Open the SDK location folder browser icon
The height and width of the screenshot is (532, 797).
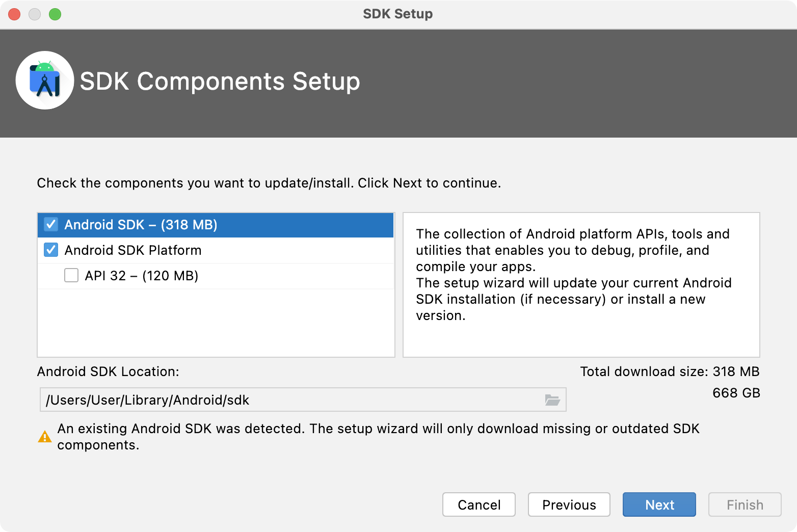coord(552,400)
